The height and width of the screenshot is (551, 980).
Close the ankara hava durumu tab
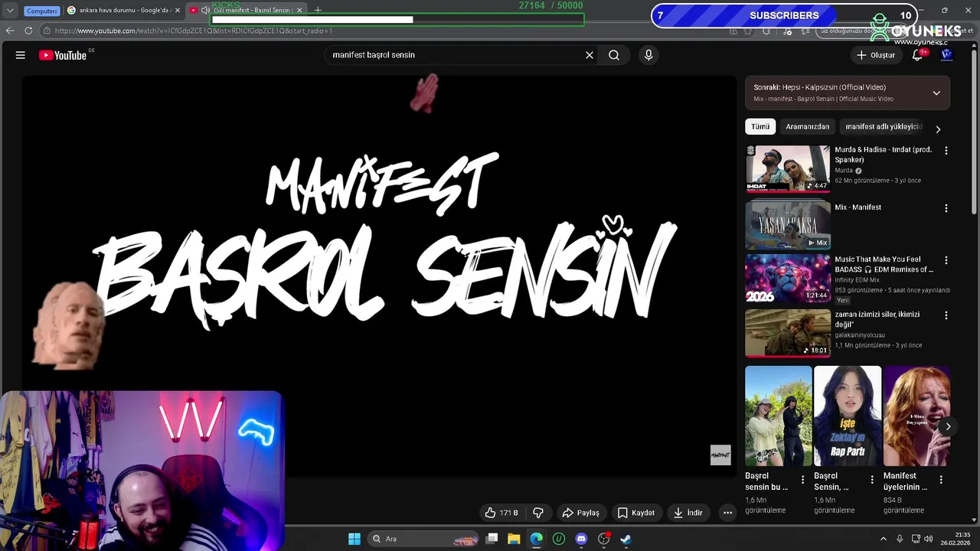coord(178,10)
